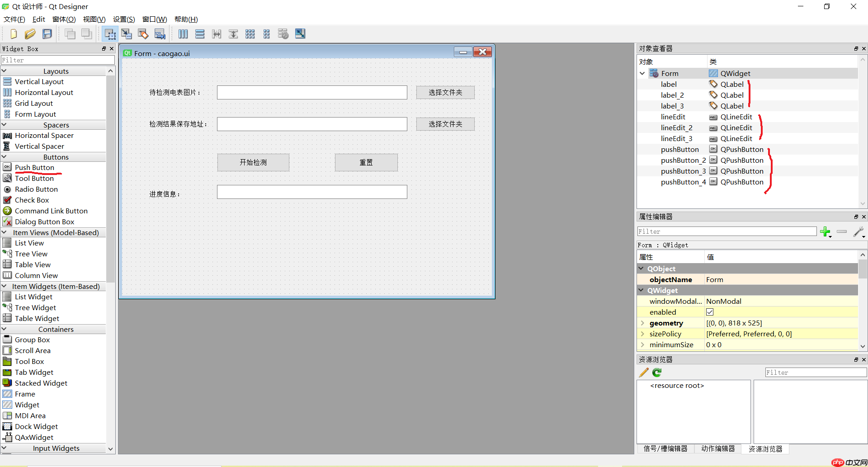Collapse the Form tree item in object inspector

click(x=642, y=73)
